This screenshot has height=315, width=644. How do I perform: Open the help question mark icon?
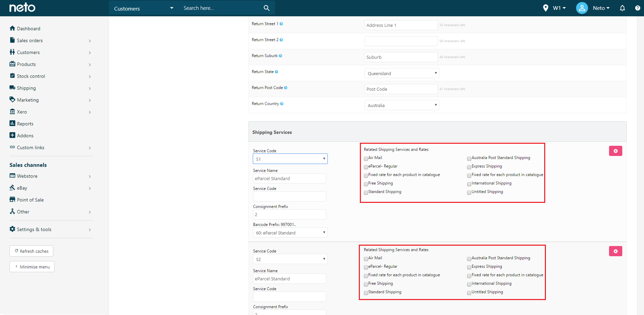coord(638,8)
